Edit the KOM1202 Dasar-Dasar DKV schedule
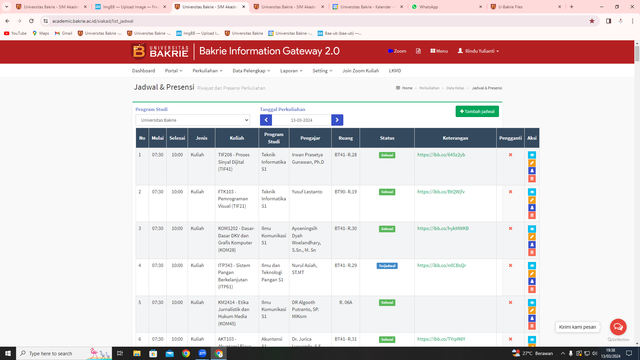Screen dimensions: 640x360 tap(531, 237)
